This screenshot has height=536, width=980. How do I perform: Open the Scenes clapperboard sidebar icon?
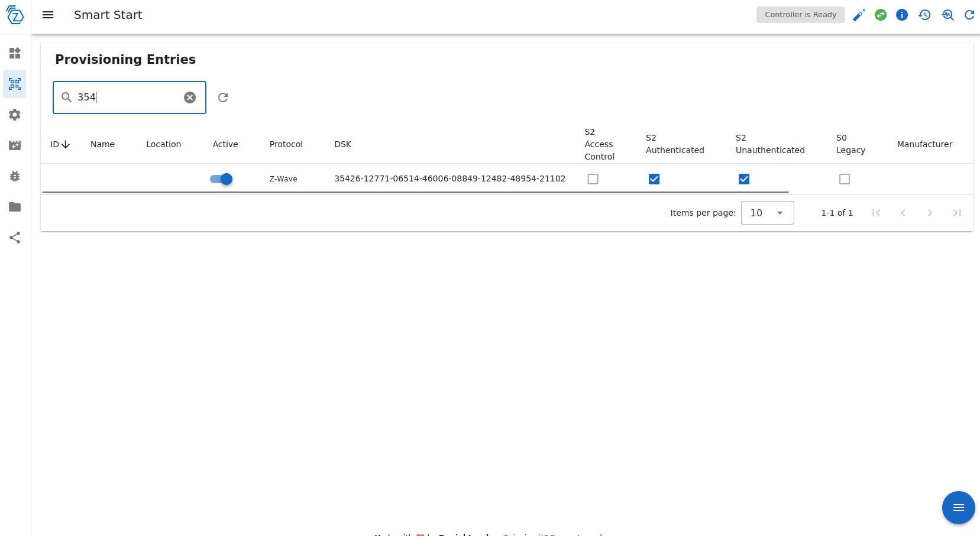[15, 145]
